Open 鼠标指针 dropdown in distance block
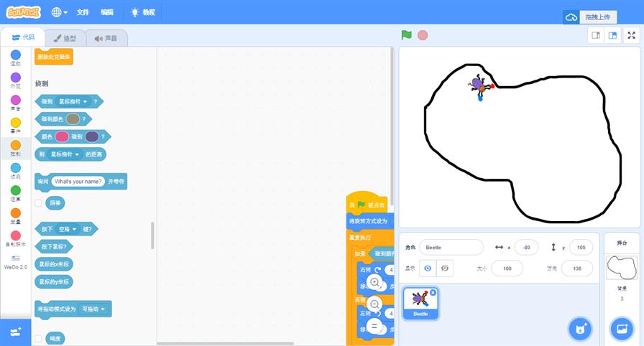This screenshot has width=644, height=346. [65, 154]
